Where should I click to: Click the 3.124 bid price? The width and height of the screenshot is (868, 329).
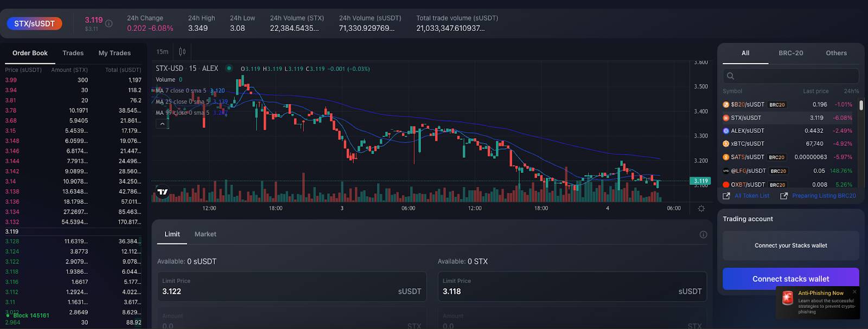12,252
